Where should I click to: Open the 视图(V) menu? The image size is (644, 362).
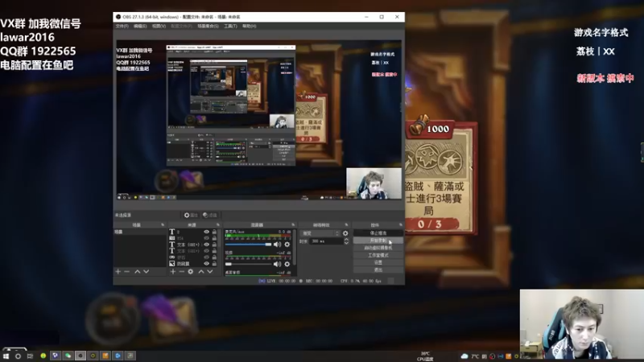pos(159,26)
